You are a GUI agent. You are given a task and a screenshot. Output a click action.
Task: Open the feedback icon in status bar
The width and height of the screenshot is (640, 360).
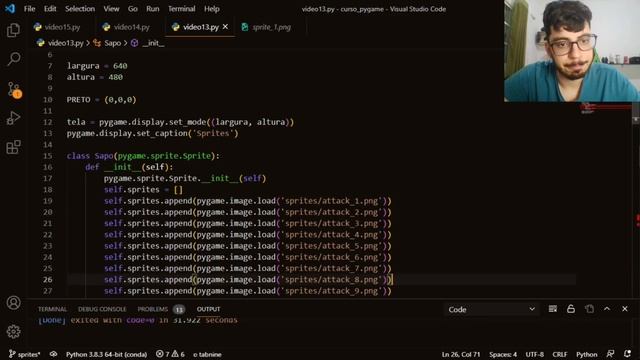[x=610, y=354]
